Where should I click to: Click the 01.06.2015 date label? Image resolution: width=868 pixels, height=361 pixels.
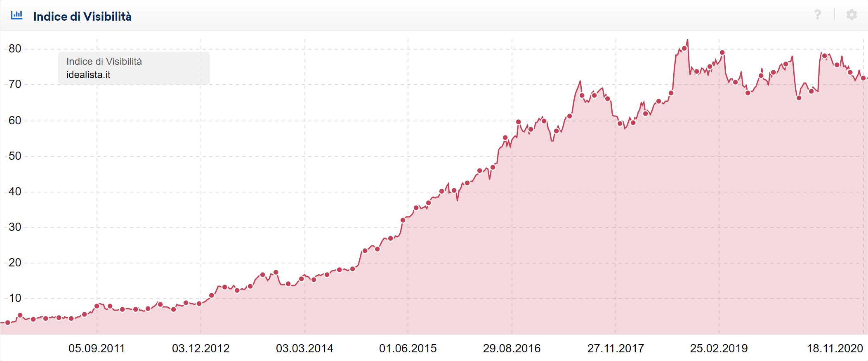[x=408, y=349]
